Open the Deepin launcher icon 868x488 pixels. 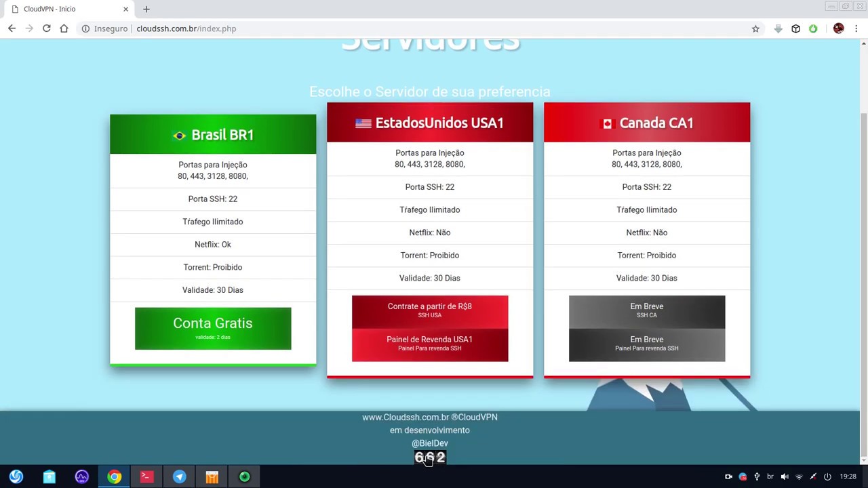click(x=16, y=477)
